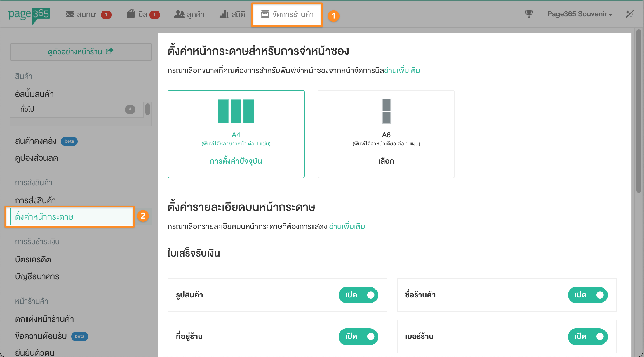This screenshot has width=644, height=357.
Task: Toggle the ที่อยู่ร้าน switch
Action: click(x=358, y=337)
